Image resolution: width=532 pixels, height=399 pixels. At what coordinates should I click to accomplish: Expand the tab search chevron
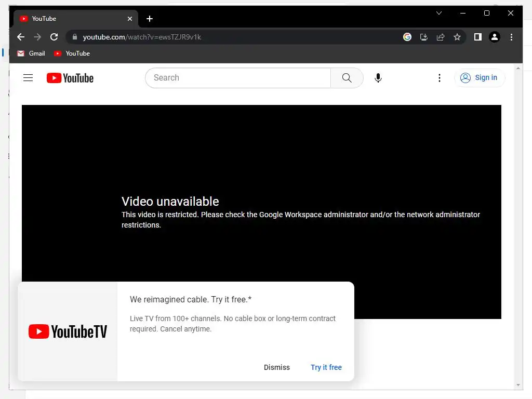pyautogui.click(x=438, y=13)
